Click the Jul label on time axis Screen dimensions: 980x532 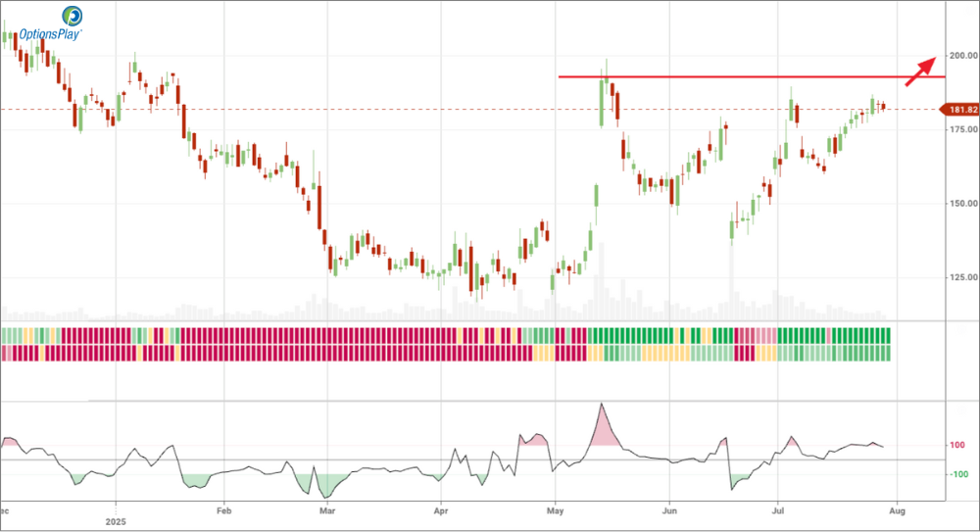click(x=777, y=510)
